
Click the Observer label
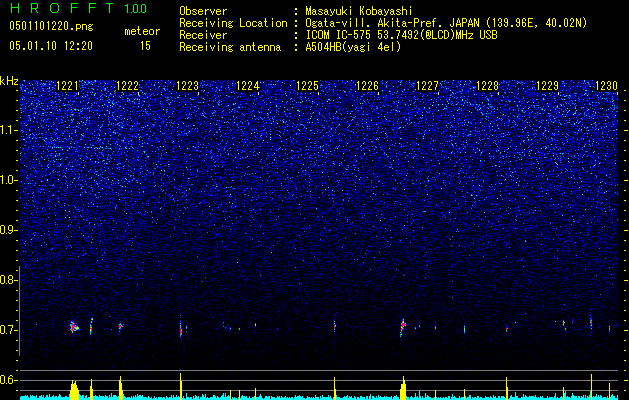(203, 11)
